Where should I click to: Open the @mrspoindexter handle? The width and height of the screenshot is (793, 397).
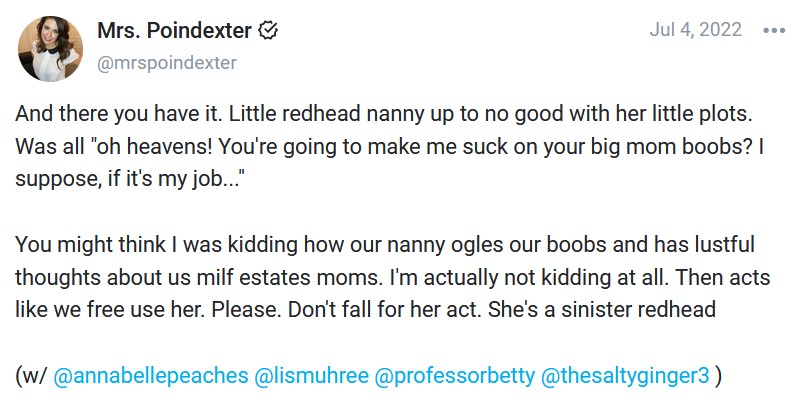(167, 63)
